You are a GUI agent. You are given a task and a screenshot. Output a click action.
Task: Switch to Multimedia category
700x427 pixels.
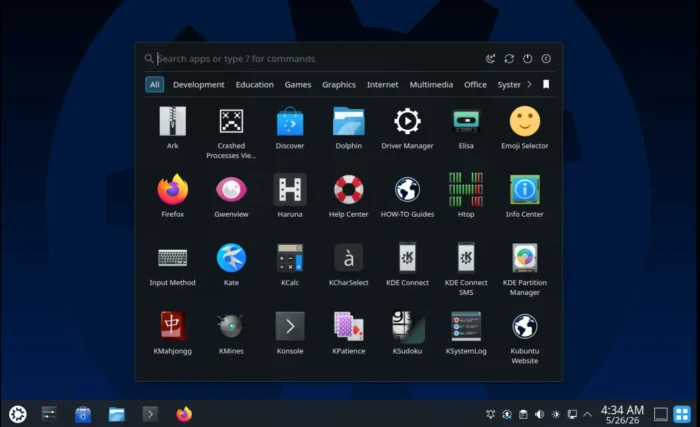coord(431,84)
